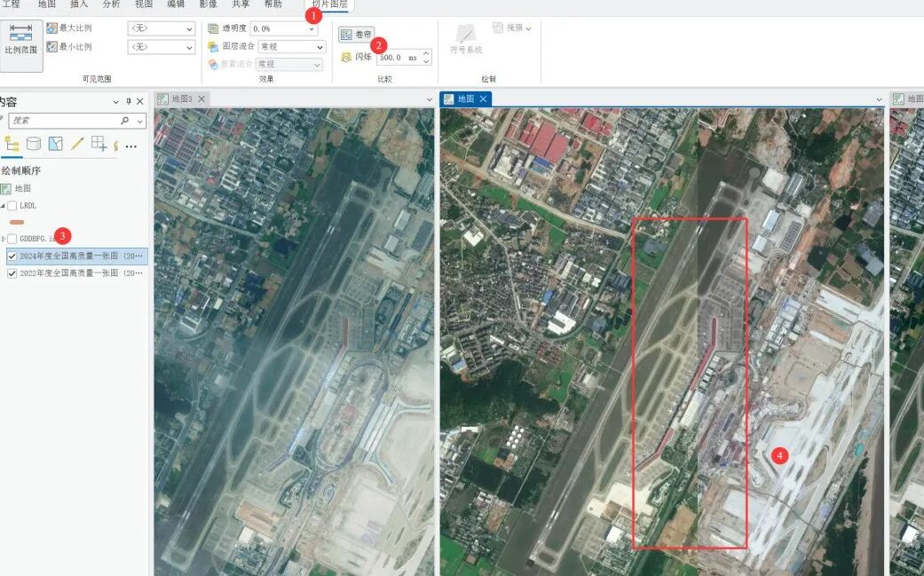Uncheck the 2024年度全国高质量一张图 layer
The image size is (924, 576).
point(12,256)
